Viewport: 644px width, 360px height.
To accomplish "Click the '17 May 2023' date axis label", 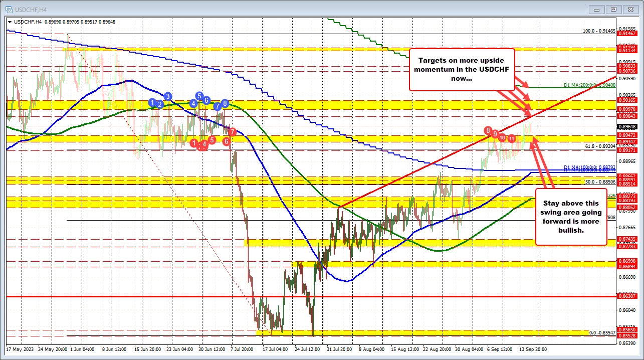I will [x=20, y=349].
